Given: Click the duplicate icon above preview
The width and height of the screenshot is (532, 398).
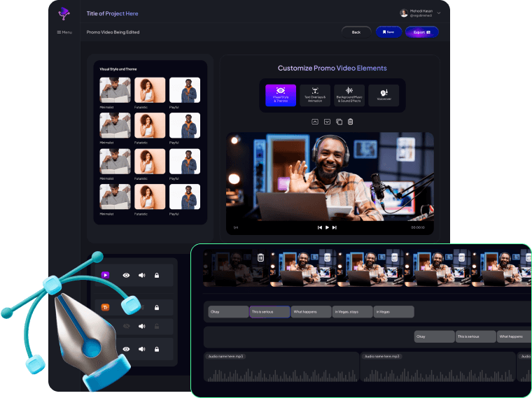Looking at the screenshot, I should pos(339,122).
